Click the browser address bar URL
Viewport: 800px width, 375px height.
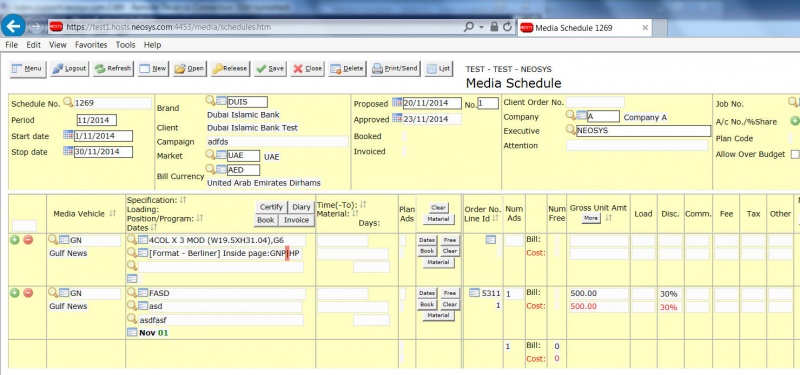pos(255,27)
